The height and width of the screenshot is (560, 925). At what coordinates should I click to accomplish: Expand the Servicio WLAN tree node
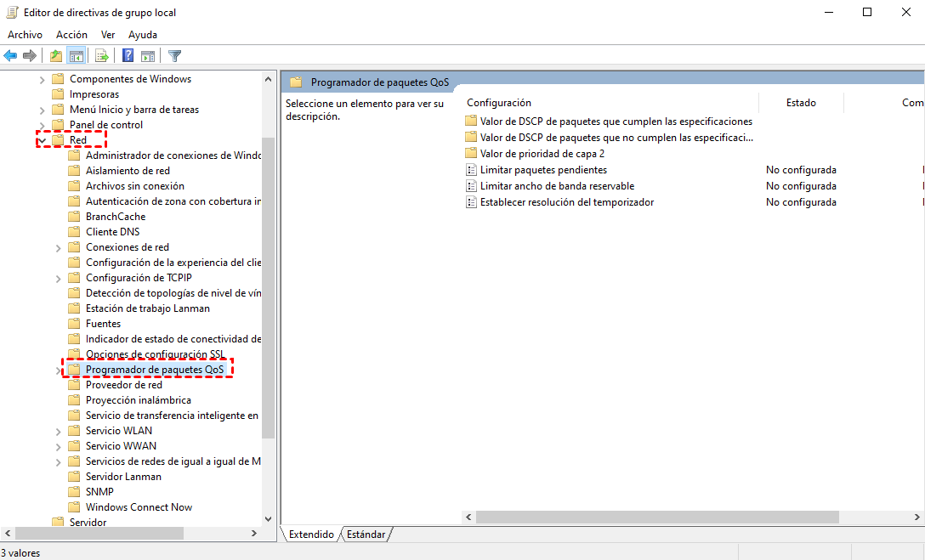59,431
